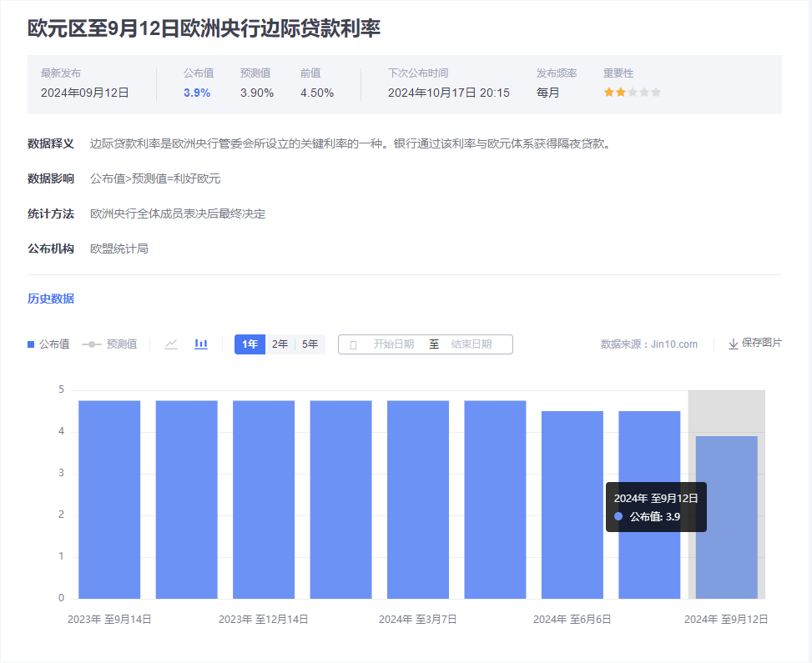Click the third importance star
The width and height of the screenshot is (812, 663).
(633, 93)
